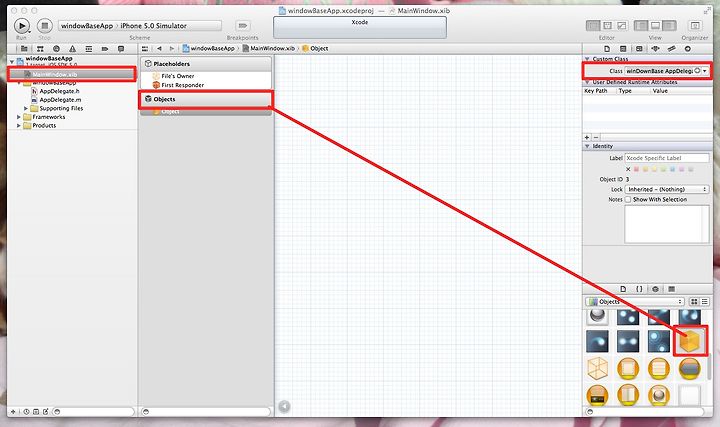Switch to Version editor mode
720x427 pixels.
(622, 26)
